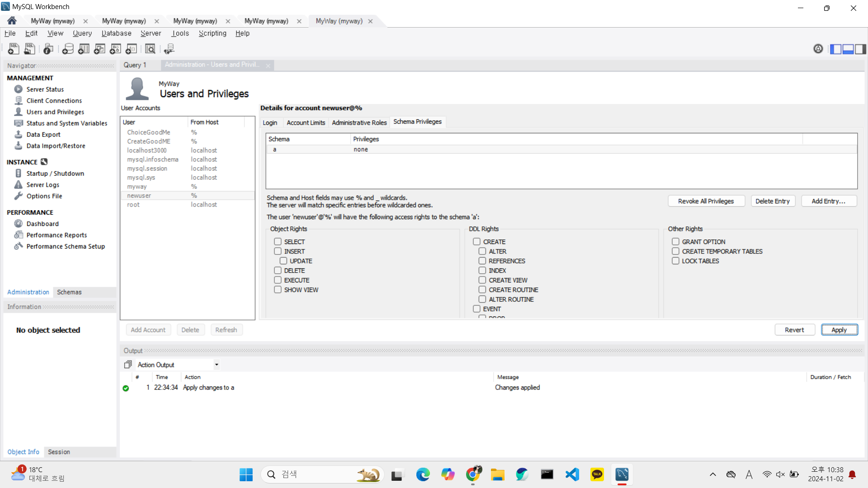
Task: Click the create new schema icon
Action: (x=68, y=49)
